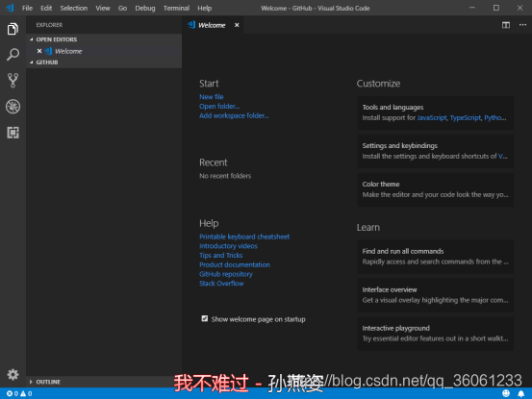The height and width of the screenshot is (399, 532).
Task: Click the New file link
Action: [x=211, y=96]
